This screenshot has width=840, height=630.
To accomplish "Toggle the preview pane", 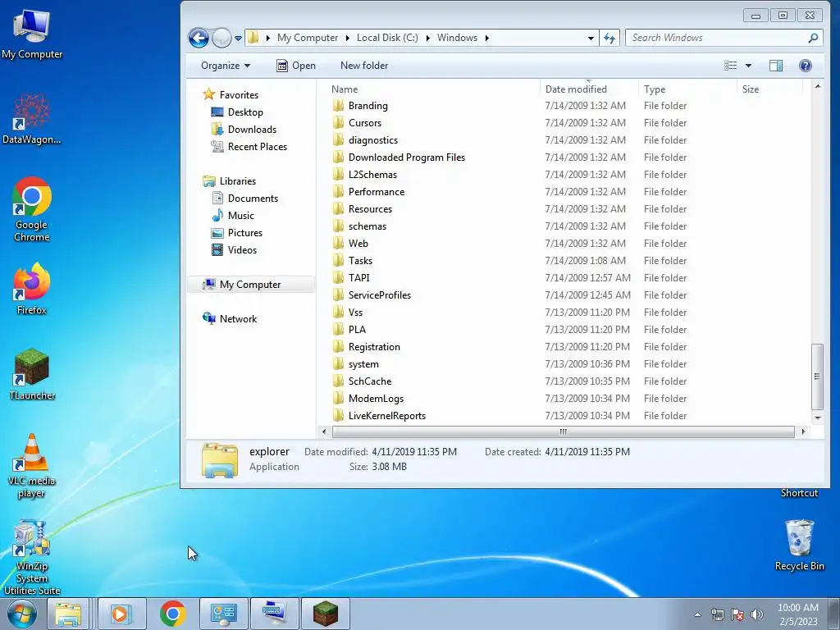I will (776, 66).
